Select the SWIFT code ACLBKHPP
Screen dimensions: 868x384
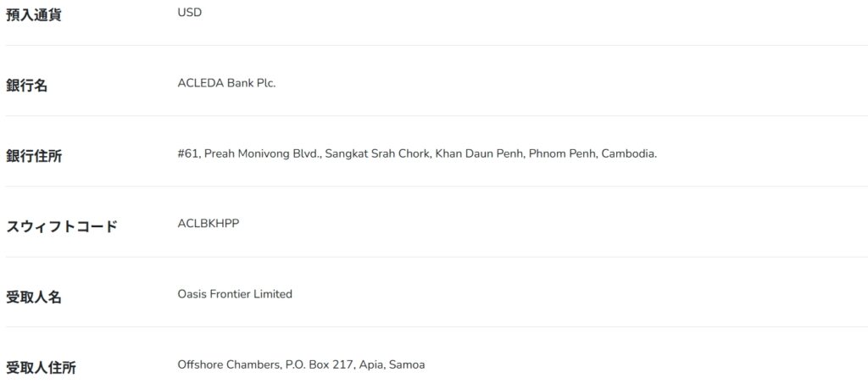tap(209, 224)
